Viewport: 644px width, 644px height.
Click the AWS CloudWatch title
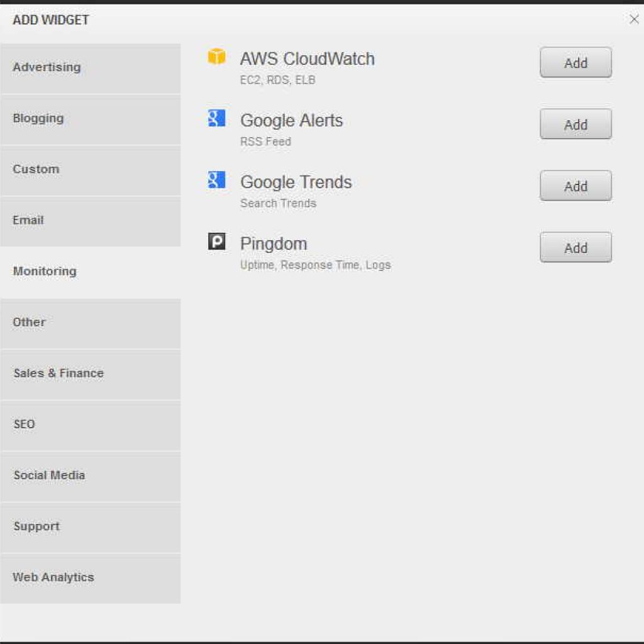307,58
